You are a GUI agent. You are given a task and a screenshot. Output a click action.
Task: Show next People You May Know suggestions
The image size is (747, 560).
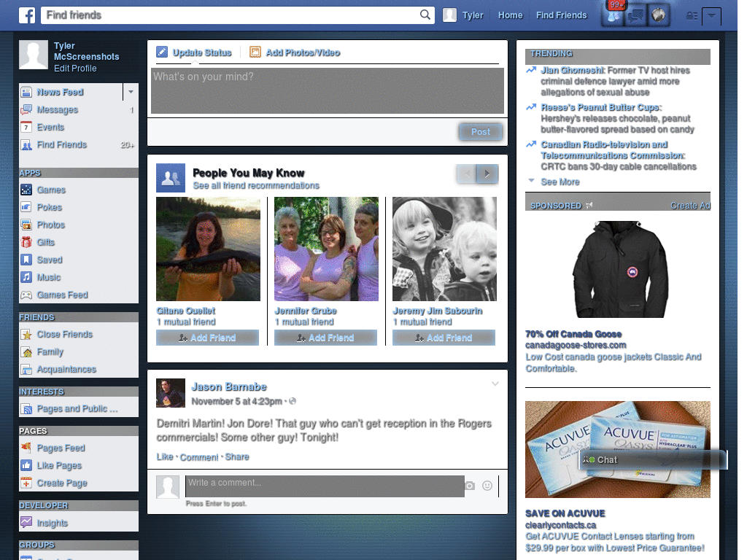pos(488,174)
